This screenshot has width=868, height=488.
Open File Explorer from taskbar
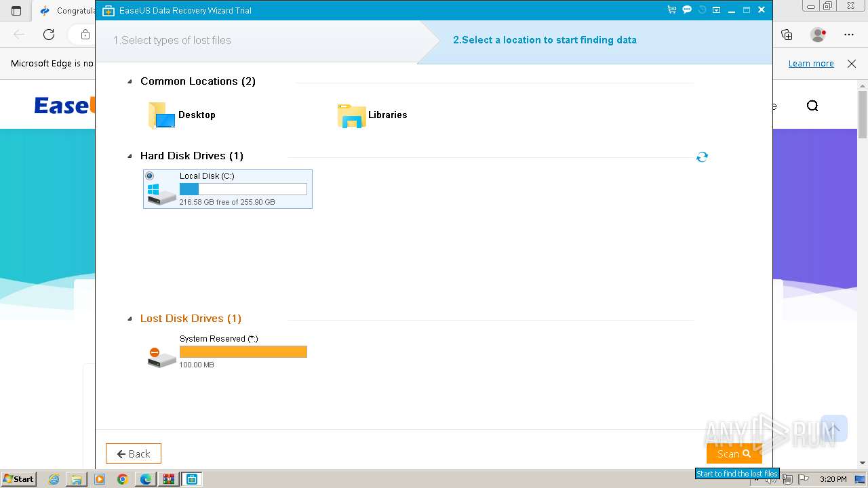(77, 479)
